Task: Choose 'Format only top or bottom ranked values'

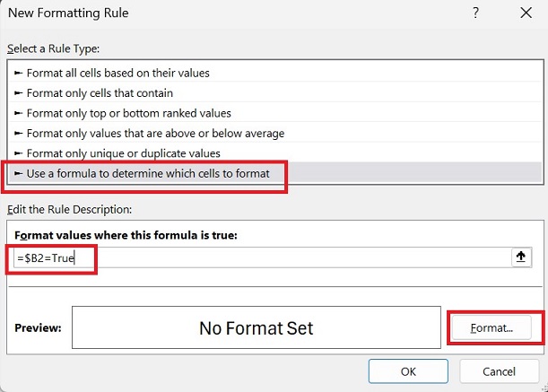Action: 128,113
